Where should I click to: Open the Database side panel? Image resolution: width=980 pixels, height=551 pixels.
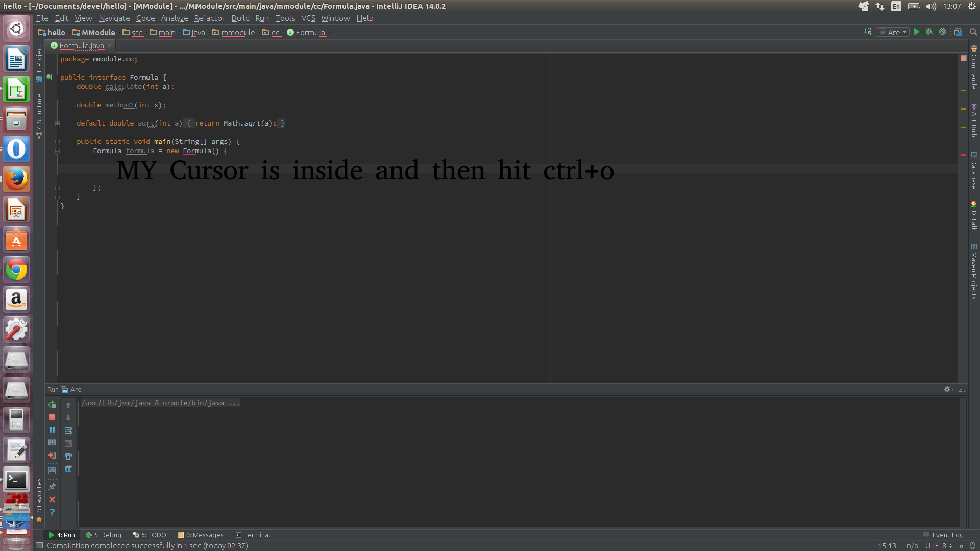coord(974,171)
